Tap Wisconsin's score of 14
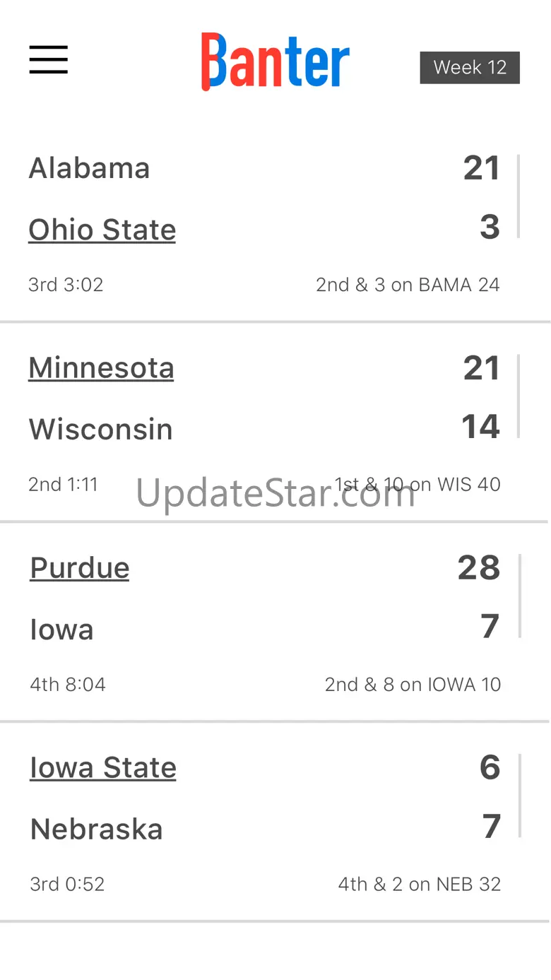The height and width of the screenshot is (980, 551). pyautogui.click(x=481, y=427)
